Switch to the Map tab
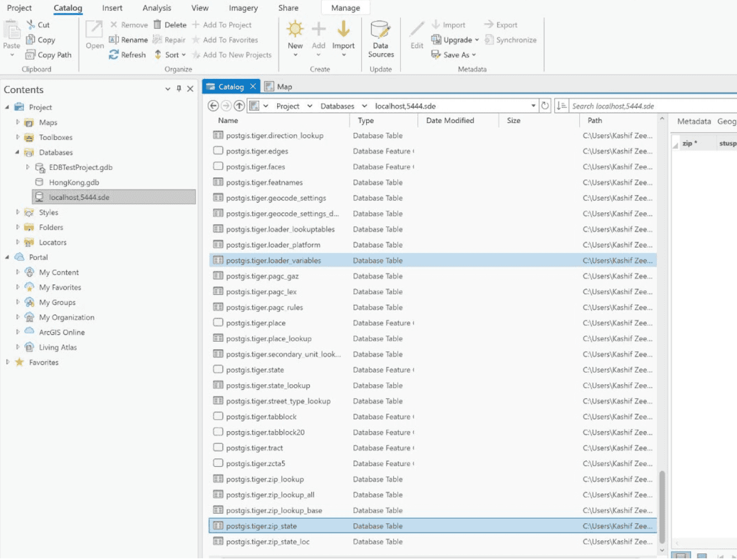Viewport: 737px width, 560px height. pyautogui.click(x=284, y=86)
